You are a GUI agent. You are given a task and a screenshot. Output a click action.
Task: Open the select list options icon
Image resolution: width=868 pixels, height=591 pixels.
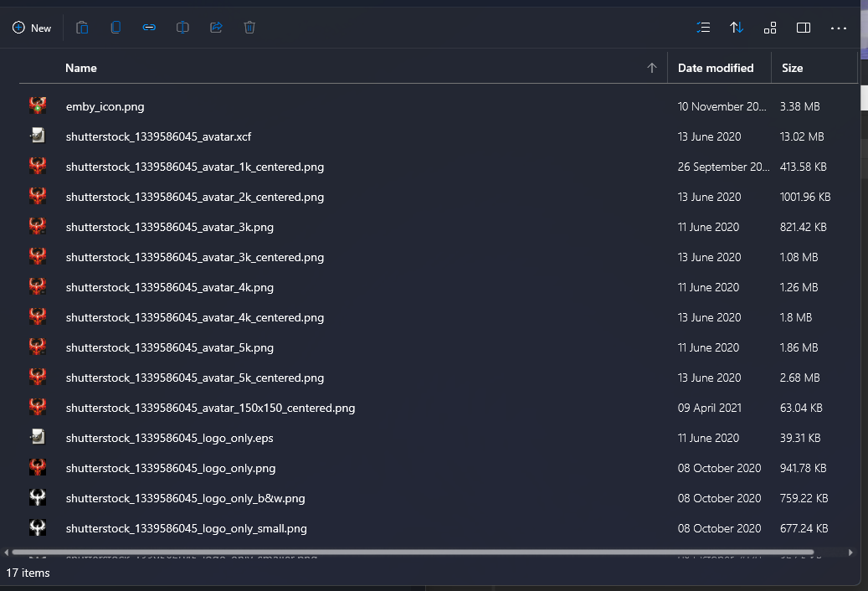[x=703, y=28]
